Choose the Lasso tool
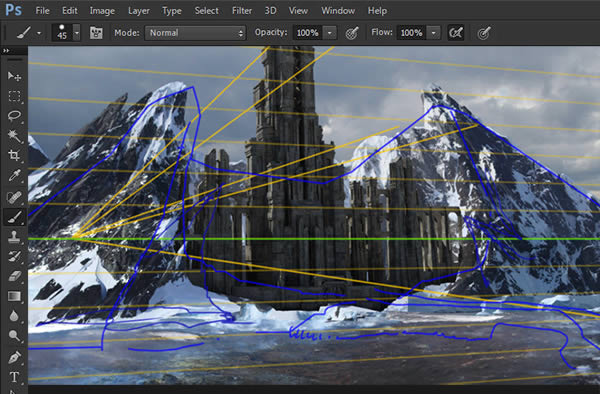 point(14,116)
